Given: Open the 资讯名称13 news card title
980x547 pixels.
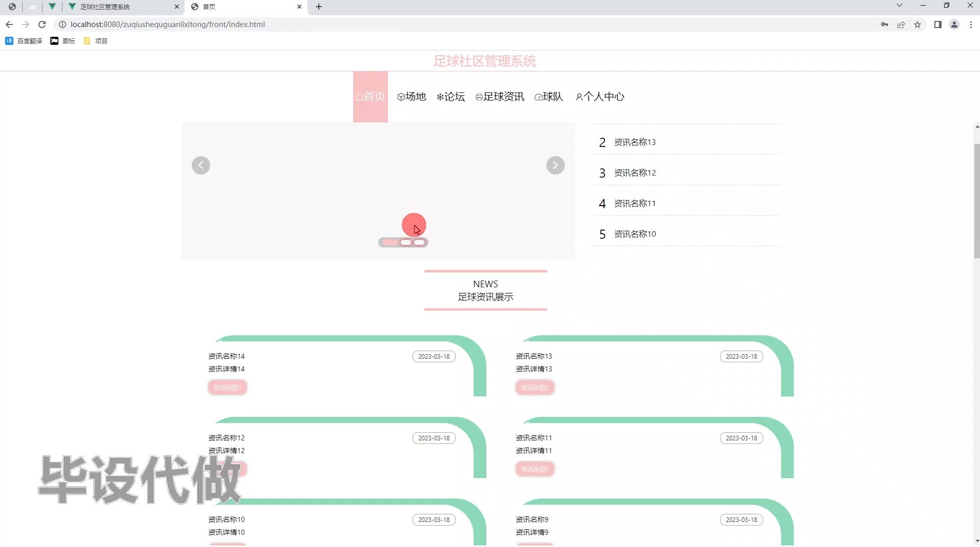Looking at the screenshot, I should [534, 356].
